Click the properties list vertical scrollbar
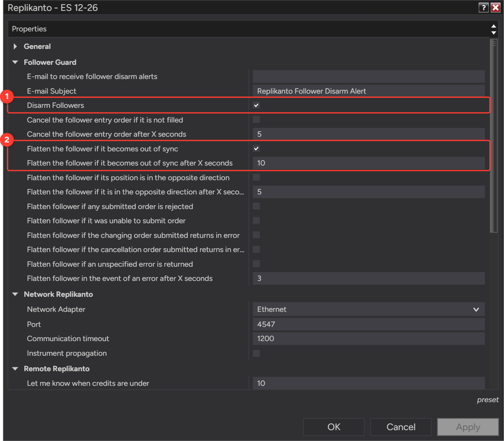 [x=494, y=136]
